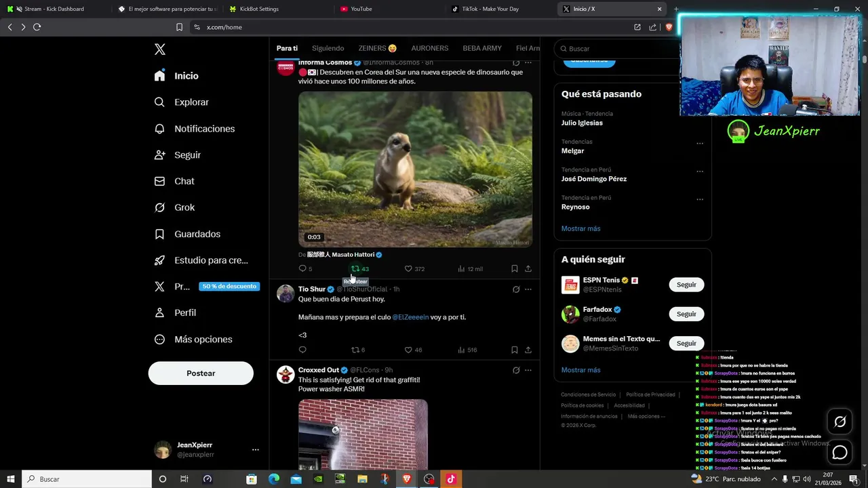868x488 pixels.
Task: Open the Melgar trend options menu
Action: point(700,144)
